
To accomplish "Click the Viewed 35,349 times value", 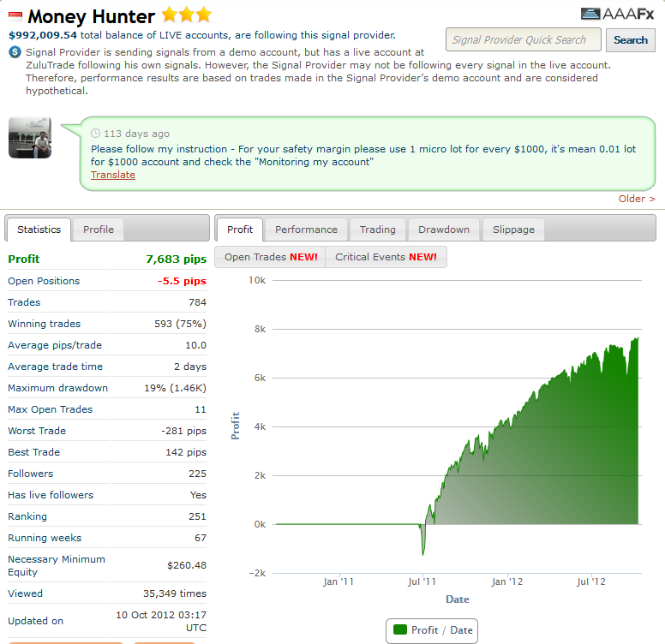I will pos(175,593).
